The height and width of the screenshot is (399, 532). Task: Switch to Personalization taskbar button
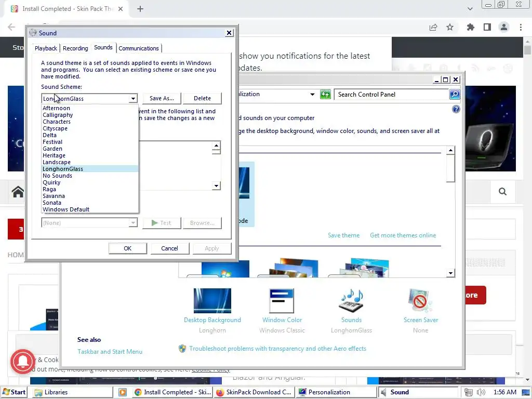336,392
